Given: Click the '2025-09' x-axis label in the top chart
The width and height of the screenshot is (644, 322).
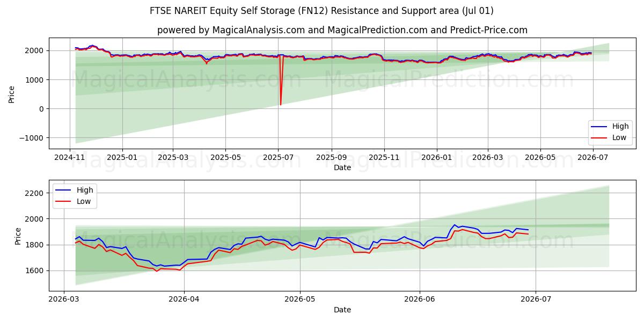Looking at the screenshot, I should [331, 158].
